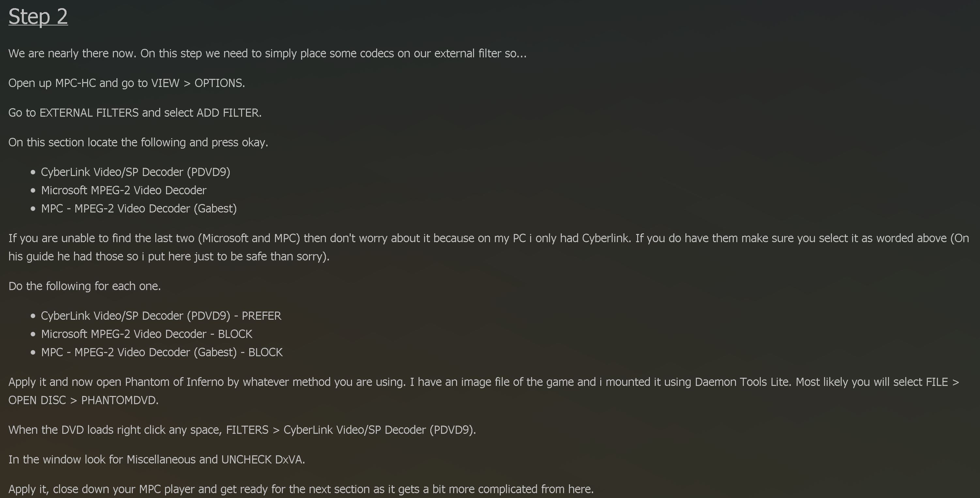Screen dimensions: 980x498
Task: Click first-list bullet "MPC - MPEG-2 Video Decoder (Gabest)"
Action: (139, 208)
